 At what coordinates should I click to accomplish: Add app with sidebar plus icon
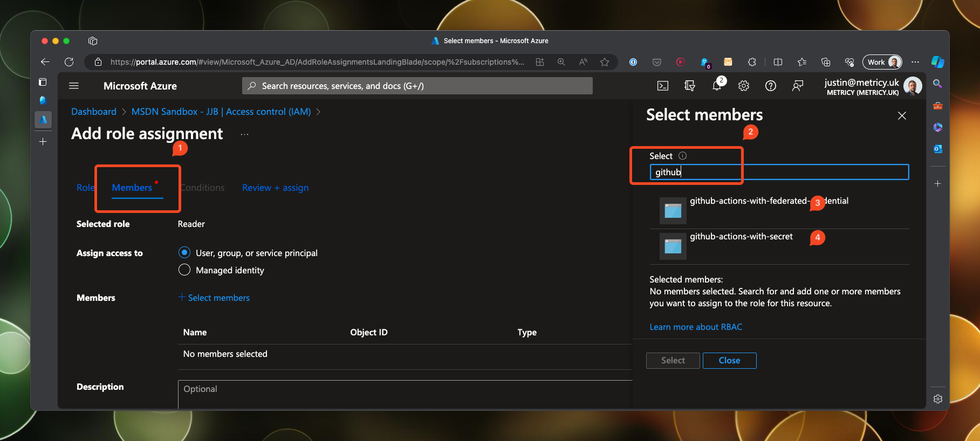[938, 184]
